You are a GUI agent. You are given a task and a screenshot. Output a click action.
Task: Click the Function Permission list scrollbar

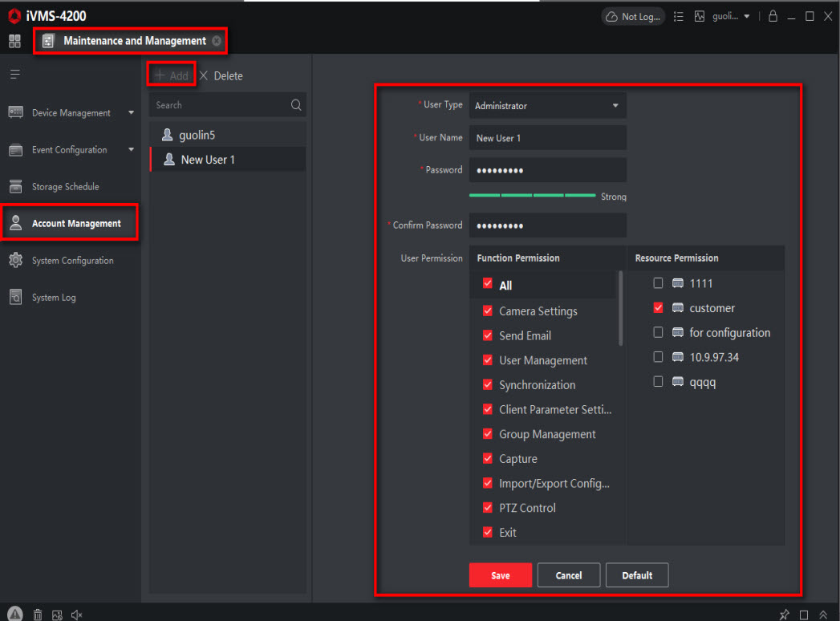click(x=620, y=309)
